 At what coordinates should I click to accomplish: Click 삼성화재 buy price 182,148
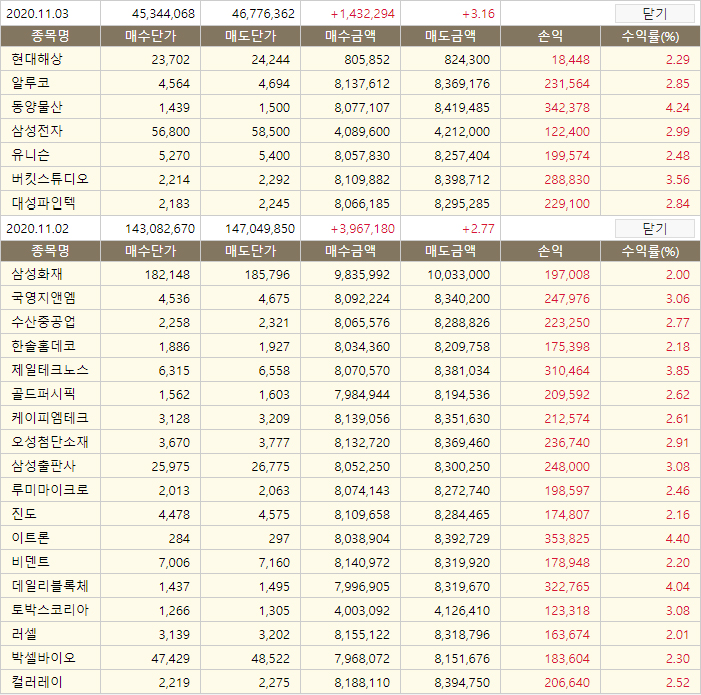click(167, 274)
